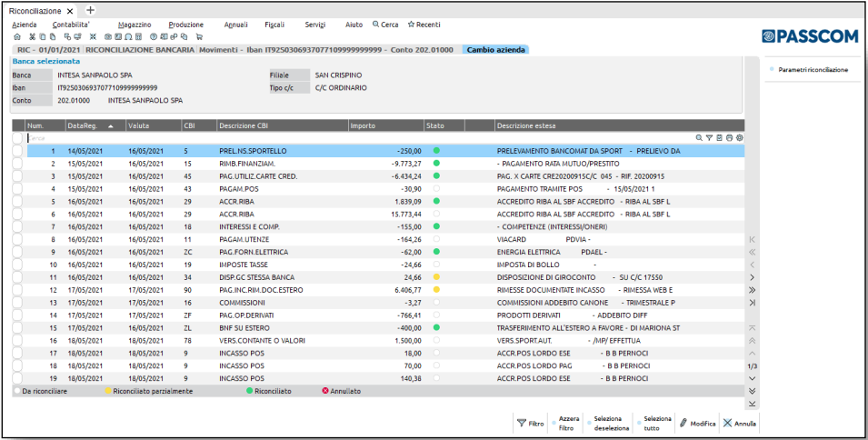Select the row PAG.OP.DERIVATI
The width and height of the screenshot is (868, 440).
coord(385,315)
